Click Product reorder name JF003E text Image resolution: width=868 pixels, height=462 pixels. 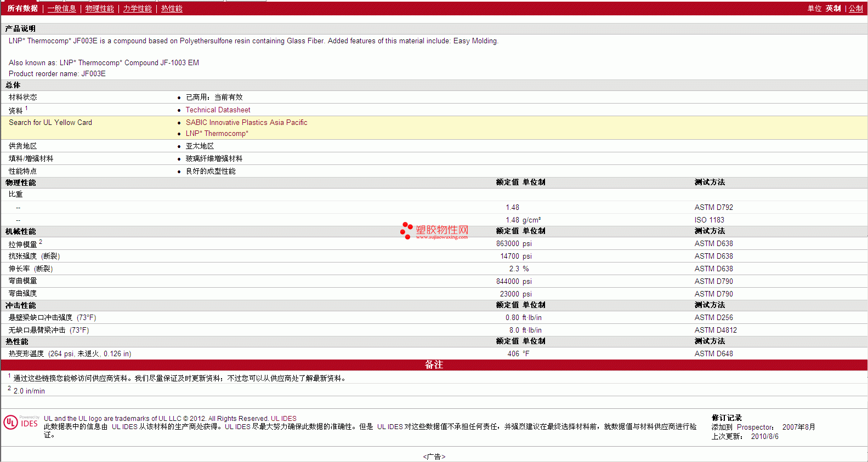click(x=57, y=73)
